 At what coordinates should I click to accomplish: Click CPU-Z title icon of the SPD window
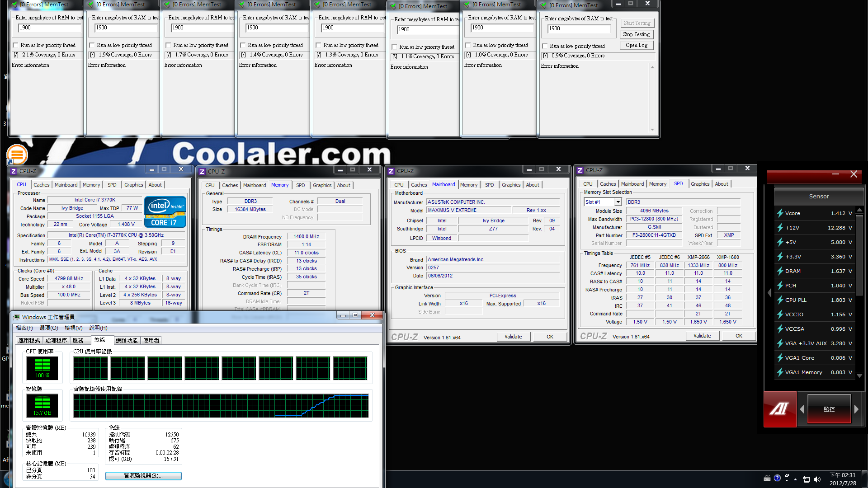tap(580, 170)
